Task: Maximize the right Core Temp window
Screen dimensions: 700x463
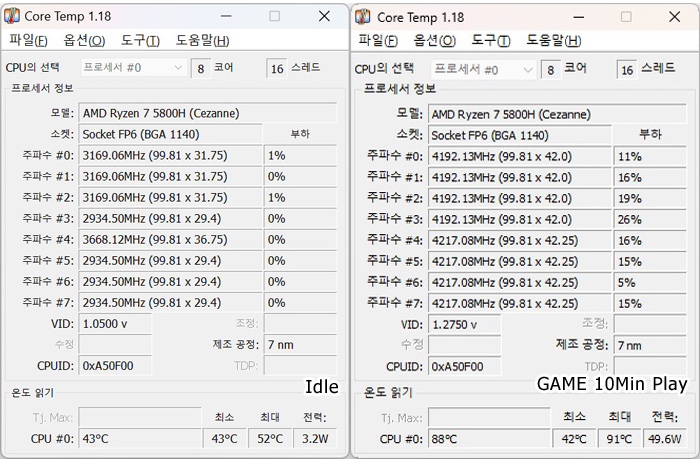Action: click(x=626, y=17)
